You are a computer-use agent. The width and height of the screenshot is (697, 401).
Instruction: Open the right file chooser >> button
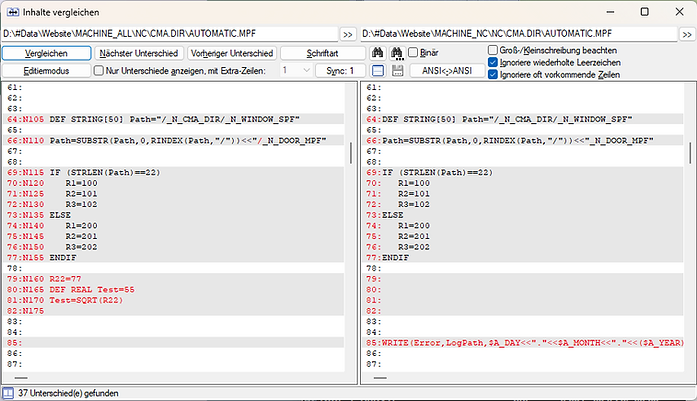pyautogui.click(x=687, y=34)
